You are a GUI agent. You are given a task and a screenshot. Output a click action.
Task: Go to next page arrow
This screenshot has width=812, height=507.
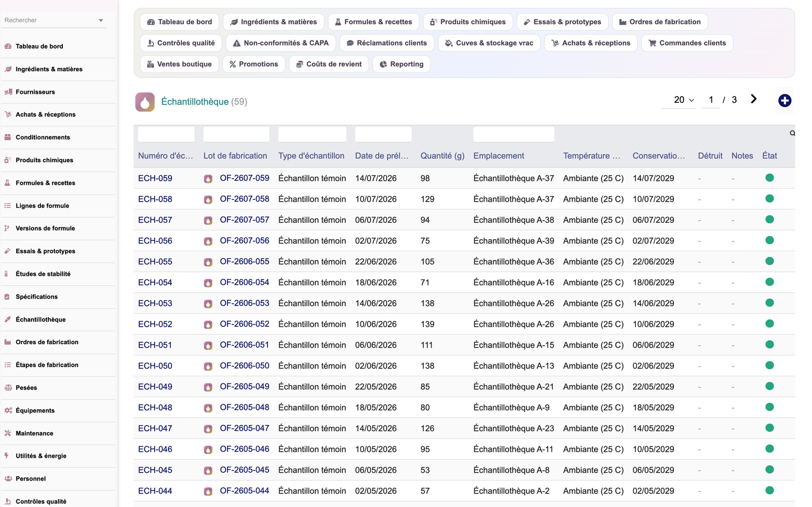(754, 99)
